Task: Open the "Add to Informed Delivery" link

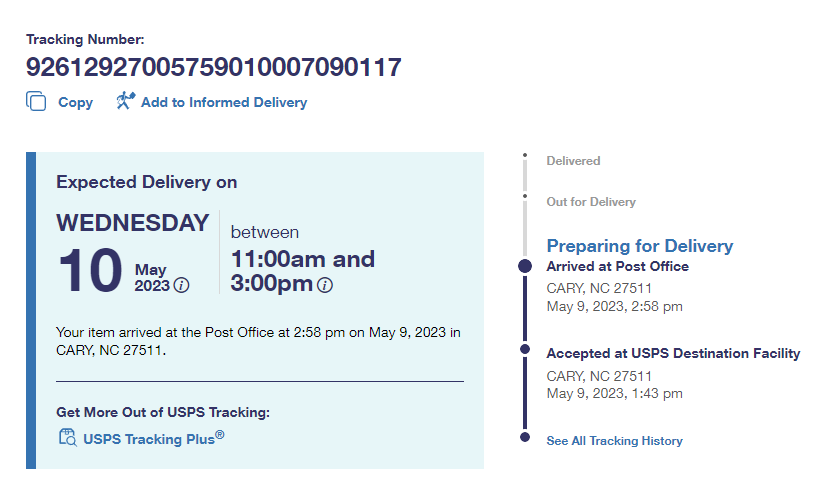Action: pos(223,102)
